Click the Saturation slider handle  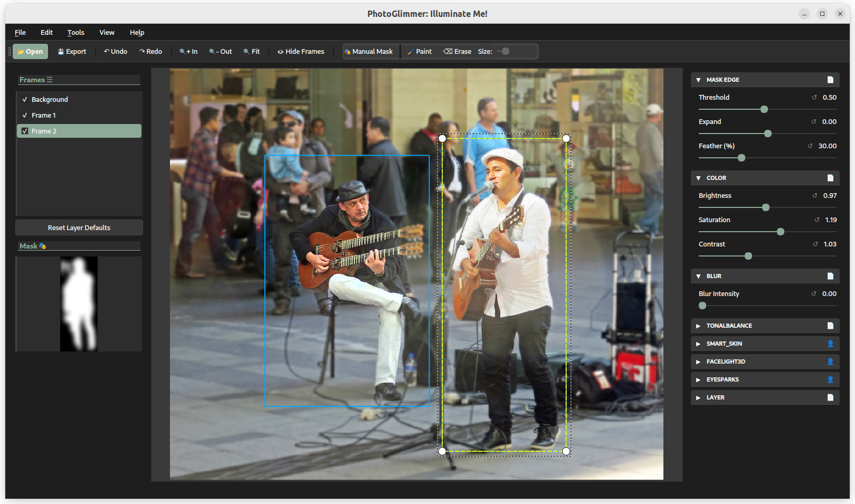pos(780,232)
